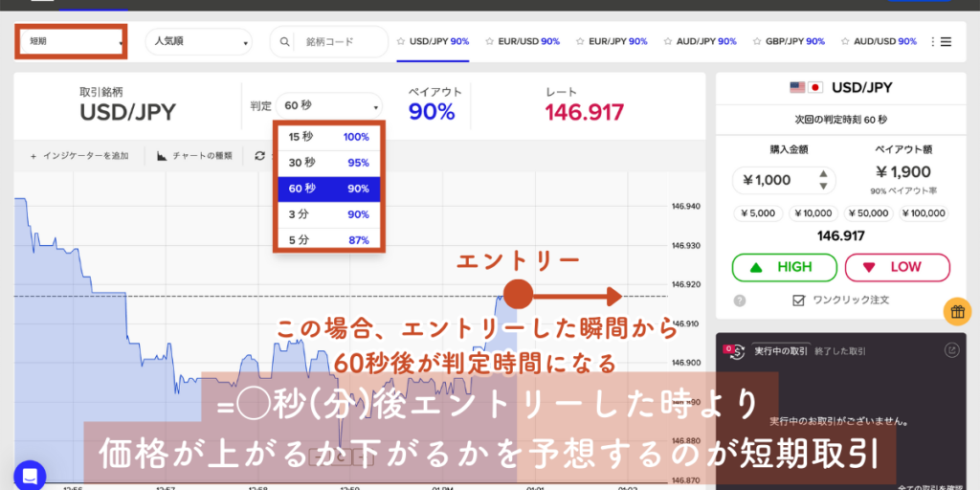Click the ペイアウト 90% value

(x=432, y=113)
